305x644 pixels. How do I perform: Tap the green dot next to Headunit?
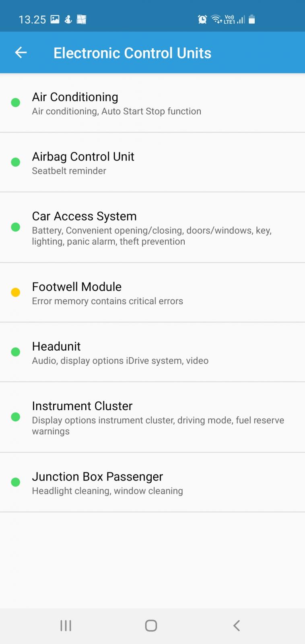coord(16,352)
